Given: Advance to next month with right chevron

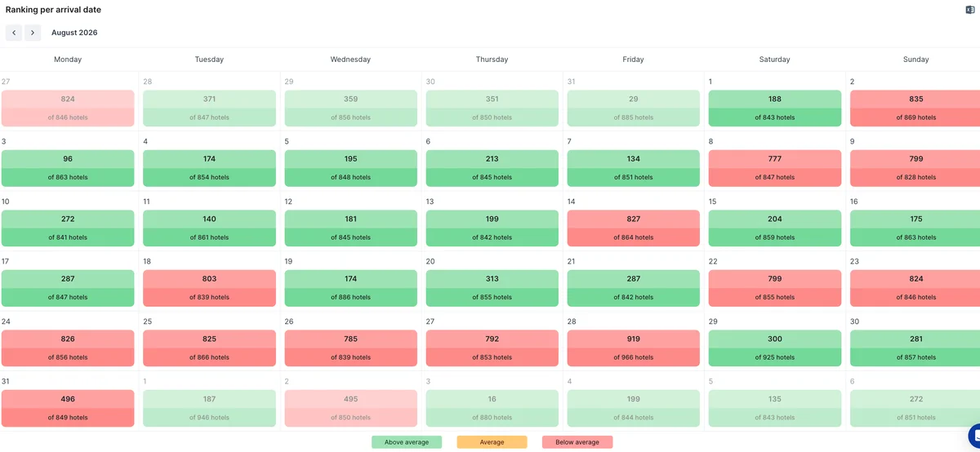Looking at the screenshot, I should (33, 33).
